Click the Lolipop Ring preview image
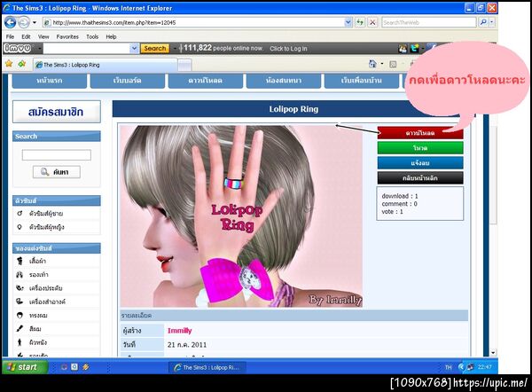532x392 pixels. coord(241,216)
